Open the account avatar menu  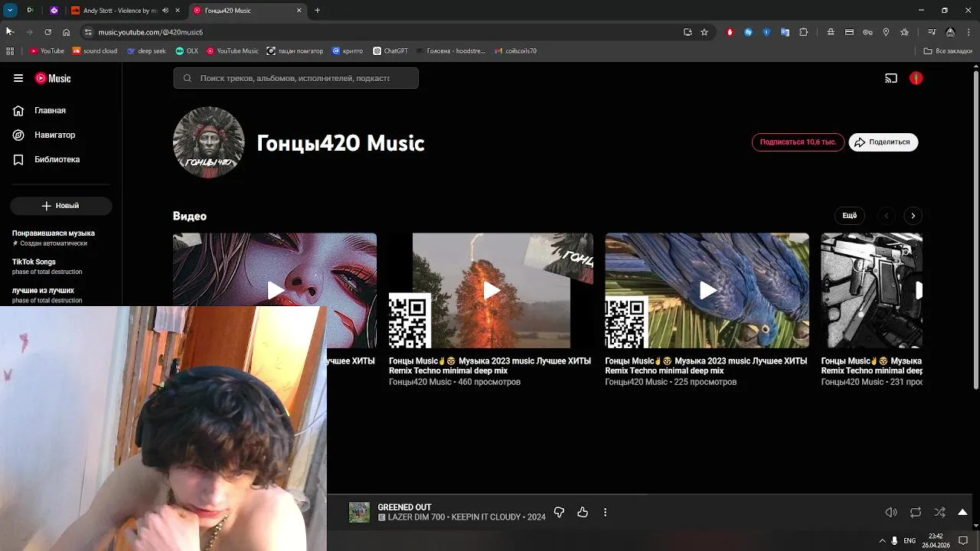tap(916, 78)
